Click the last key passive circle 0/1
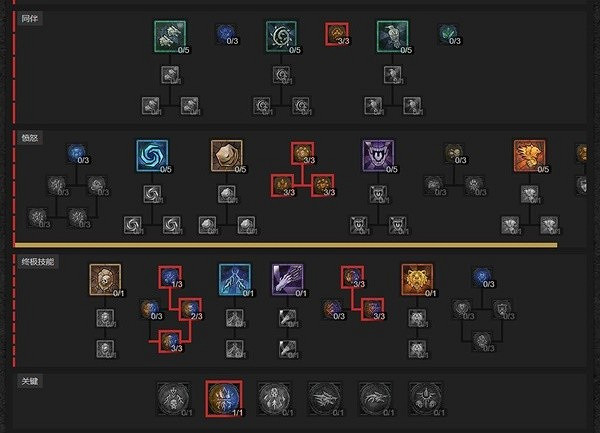This screenshot has width=600, height=433. coord(426,398)
